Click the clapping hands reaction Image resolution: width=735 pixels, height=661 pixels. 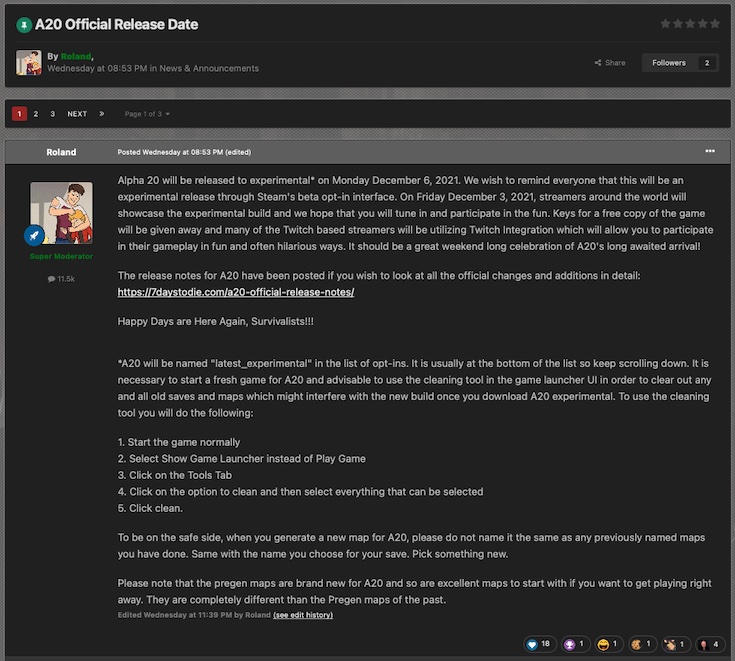click(668, 645)
